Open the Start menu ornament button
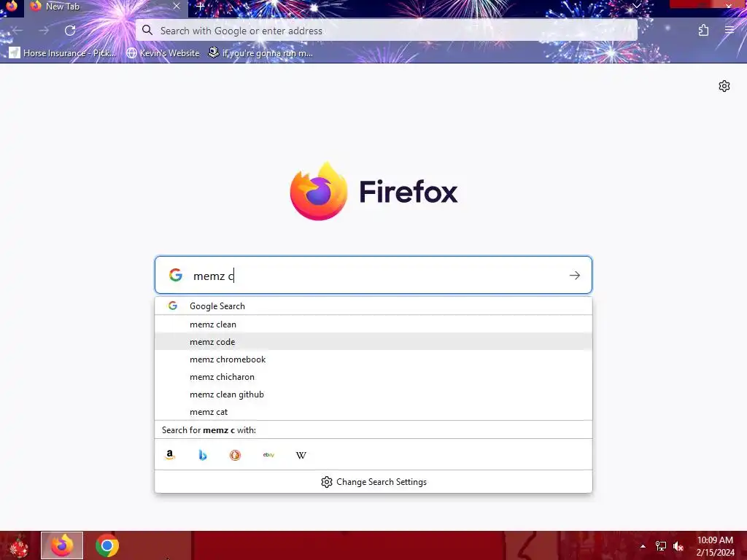747x560 pixels. (18, 546)
